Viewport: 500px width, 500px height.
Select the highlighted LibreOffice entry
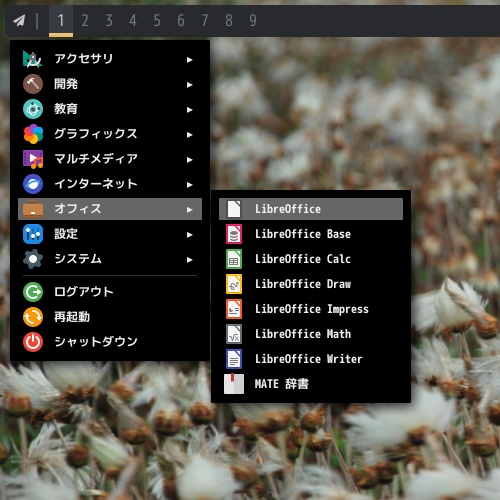click(311, 209)
